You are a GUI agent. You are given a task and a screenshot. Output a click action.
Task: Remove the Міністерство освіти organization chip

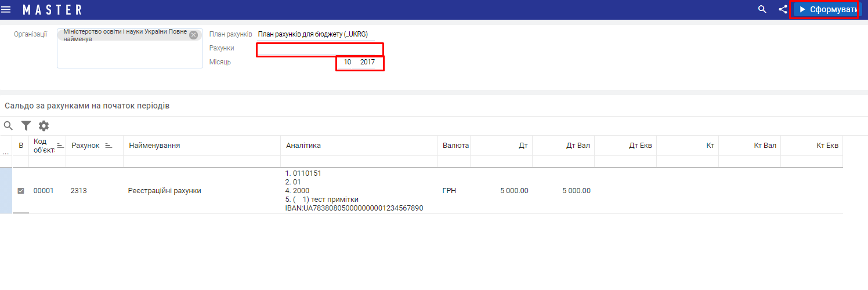coord(194,35)
